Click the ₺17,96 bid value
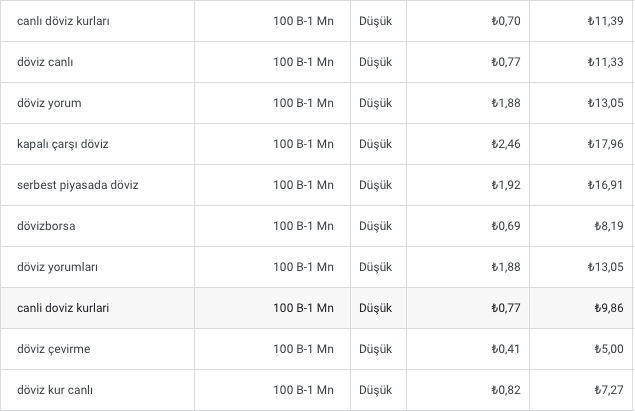This screenshot has width=635, height=411. [605, 144]
